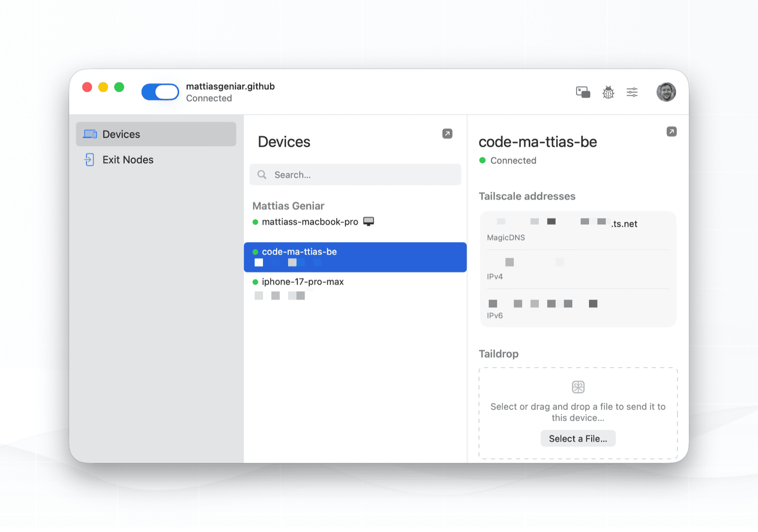Select the iphone-17-pro-max device
The image size is (758, 532).
355,288
